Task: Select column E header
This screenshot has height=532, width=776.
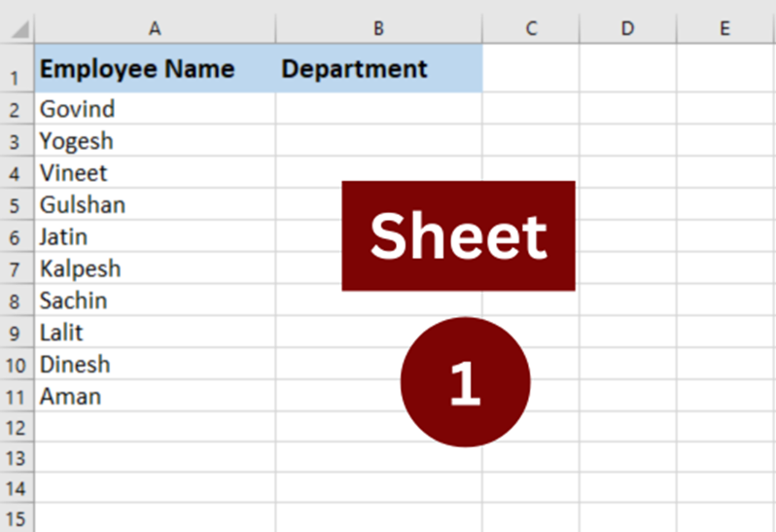Action: [x=726, y=29]
